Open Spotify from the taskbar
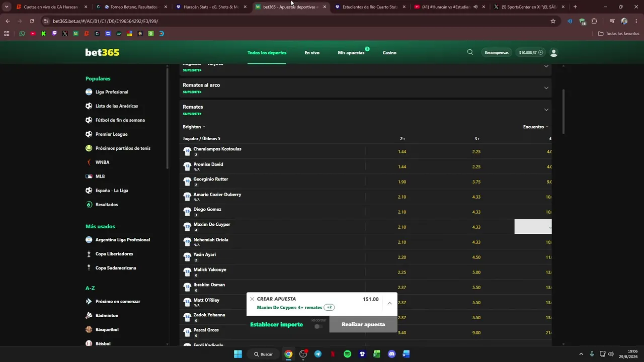This screenshot has width=644, height=362. coord(347,354)
